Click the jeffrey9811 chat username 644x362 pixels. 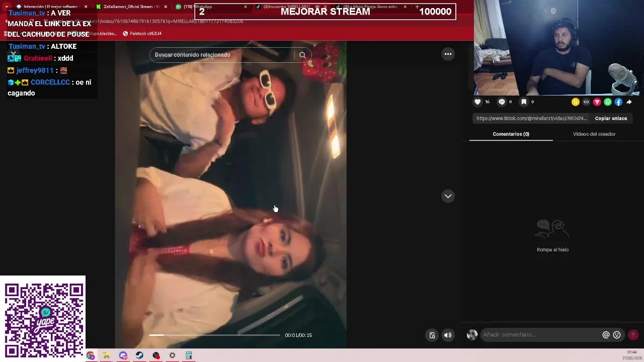click(35, 70)
